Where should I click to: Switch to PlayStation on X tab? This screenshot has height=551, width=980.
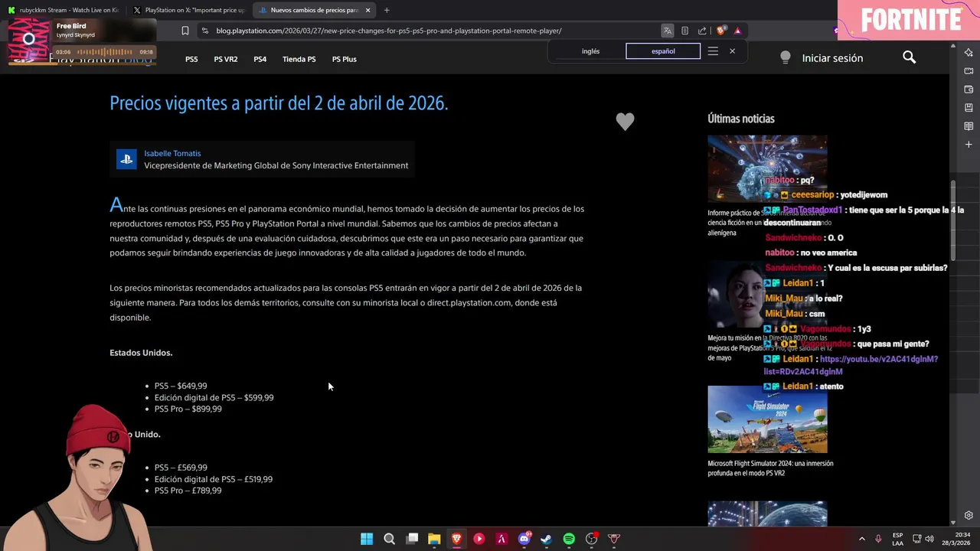click(x=189, y=10)
